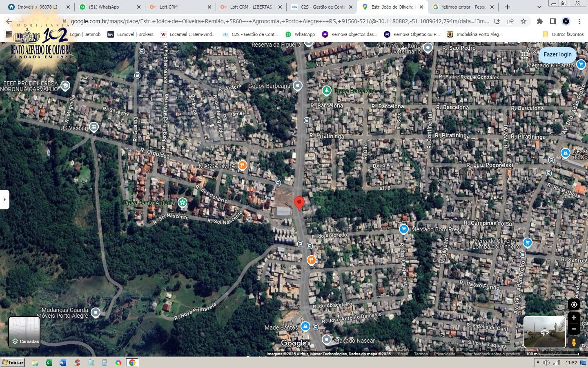Open Chrome three-dot menu

tap(579, 21)
